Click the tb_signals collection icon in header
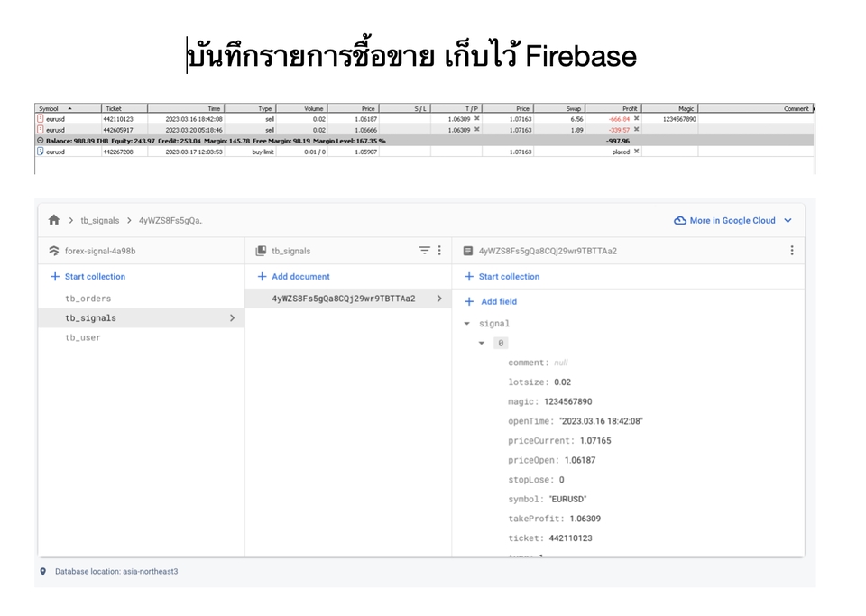 pyautogui.click(x=261, y=251)
